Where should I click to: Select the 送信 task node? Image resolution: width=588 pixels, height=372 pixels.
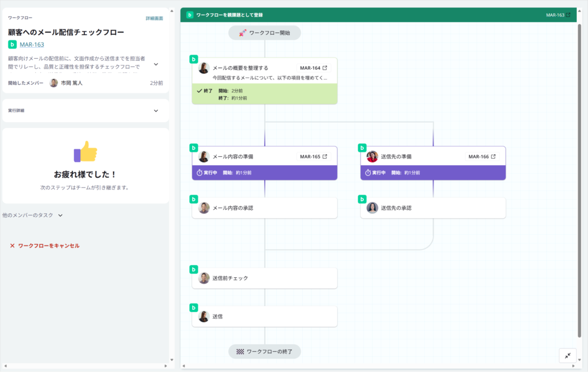265,317
